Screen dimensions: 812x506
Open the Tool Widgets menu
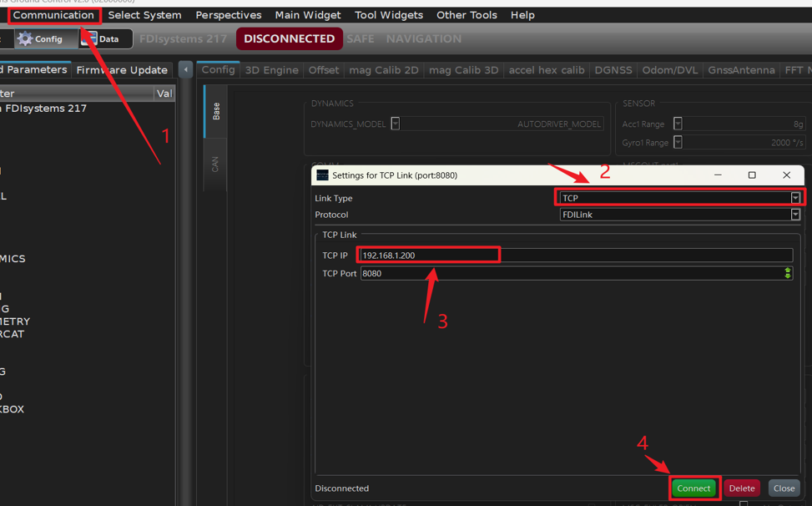pyautogui.click(x=388, y=15)
